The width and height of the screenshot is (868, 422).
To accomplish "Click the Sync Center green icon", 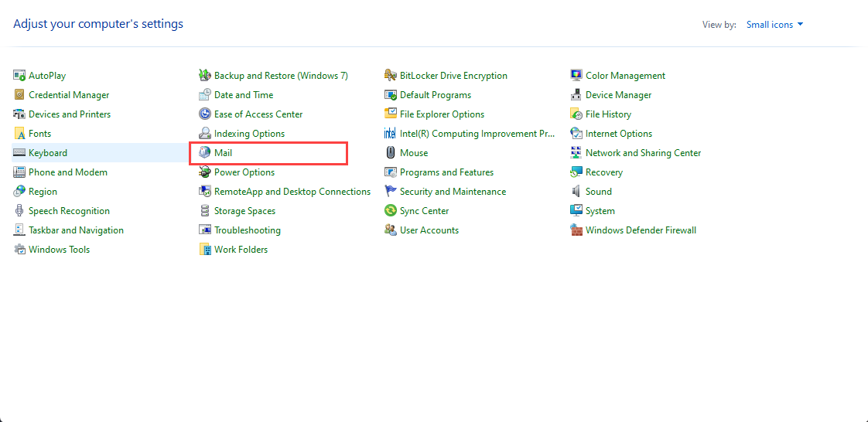I will pos(391,211).
